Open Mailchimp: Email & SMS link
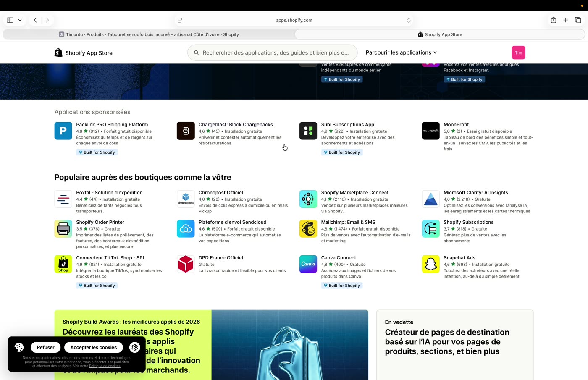 pyautogui.click(x=348, y=222)
